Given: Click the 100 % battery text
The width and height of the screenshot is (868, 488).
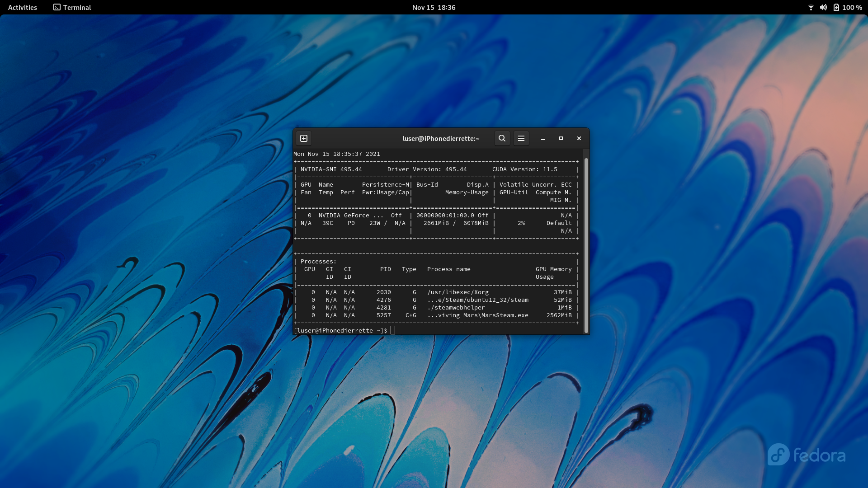Looking at the screenshot, I should click(x=852, y=7).
